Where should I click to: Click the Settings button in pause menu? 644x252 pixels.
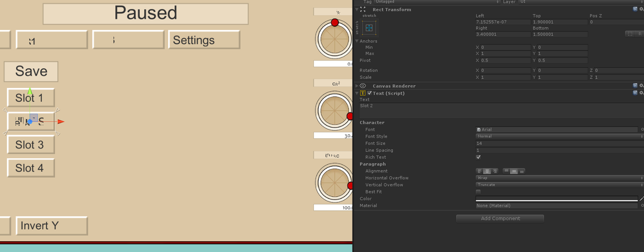click(x=204, y=40)
